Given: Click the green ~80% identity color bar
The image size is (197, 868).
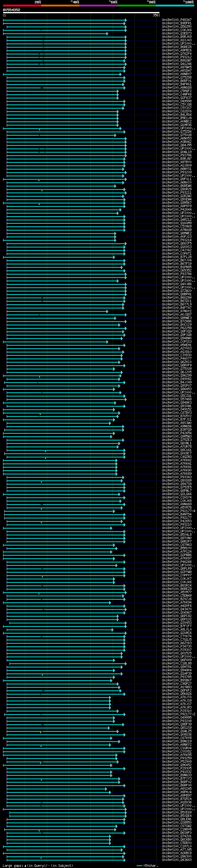Looking at the screenshot, I should [137, 6].
